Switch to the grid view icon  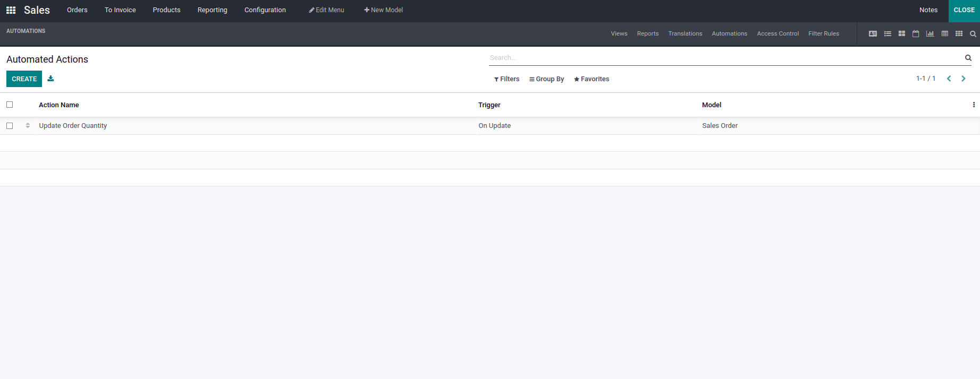pyautogui.click(x=959, y=33)
